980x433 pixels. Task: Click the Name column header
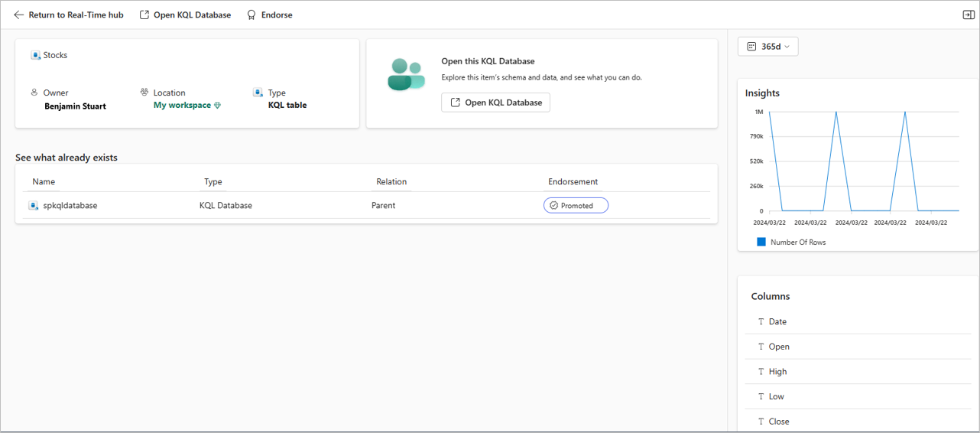[x=44, y=182]
